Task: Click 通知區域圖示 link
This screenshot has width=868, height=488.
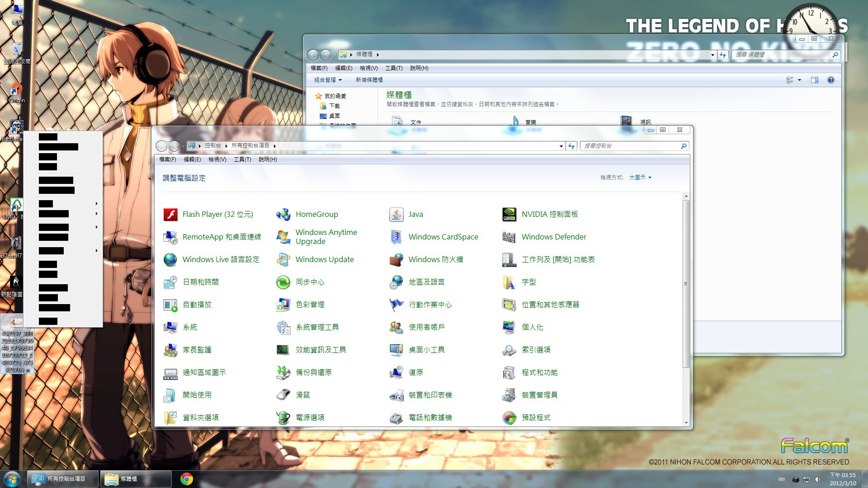Action: click(x=204, y=372)
